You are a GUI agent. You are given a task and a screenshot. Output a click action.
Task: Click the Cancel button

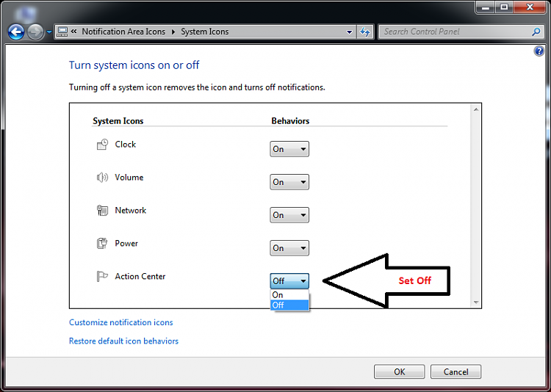(455, 371)
